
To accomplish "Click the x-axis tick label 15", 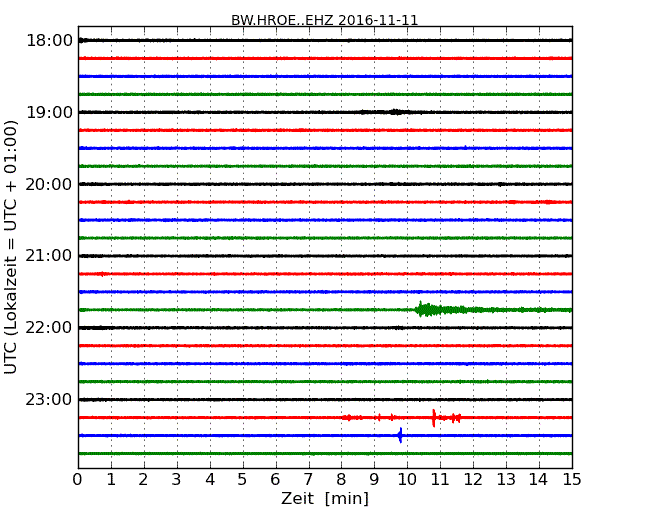I will [x=572, y=479].
